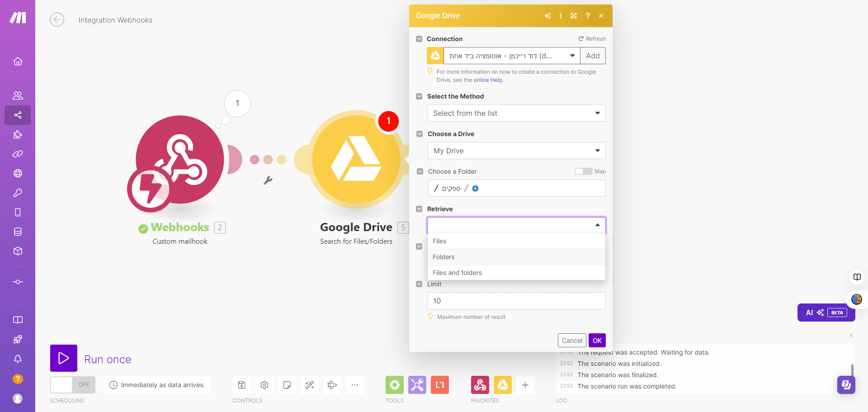Open the Choose a Drive dropdown

[516, 151]
